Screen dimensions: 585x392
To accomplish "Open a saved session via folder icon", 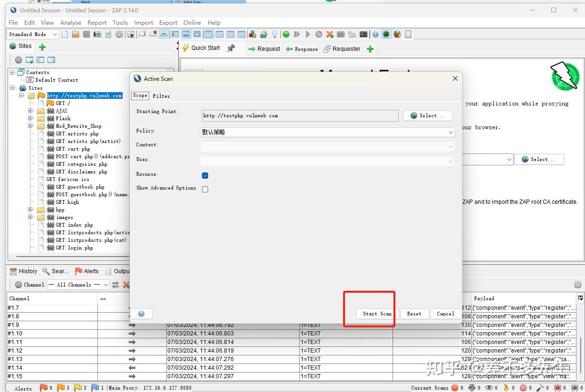I will point(76,34).
